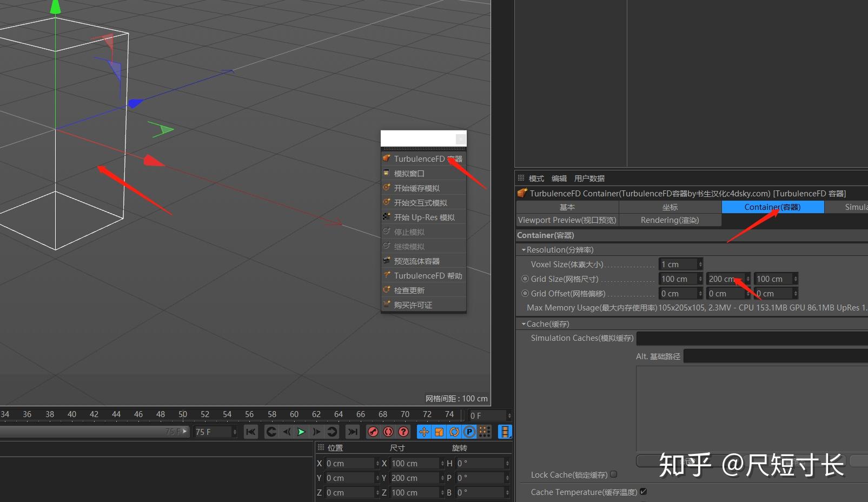Enable the Grid Offset radio button
This screenshot has width=868, height=502.
point(525,293)
